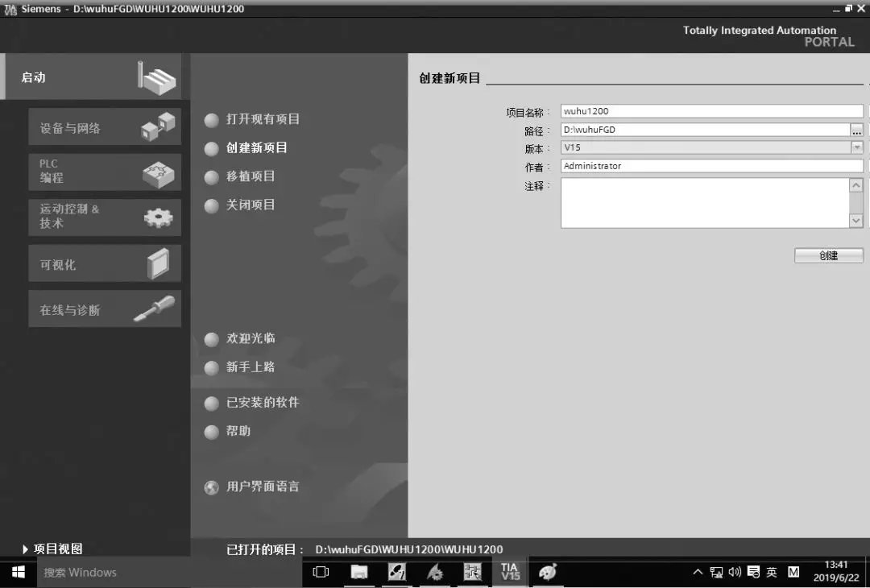Click the Task View taskbar icon
870x588 pixels.
tap(321, 573)
